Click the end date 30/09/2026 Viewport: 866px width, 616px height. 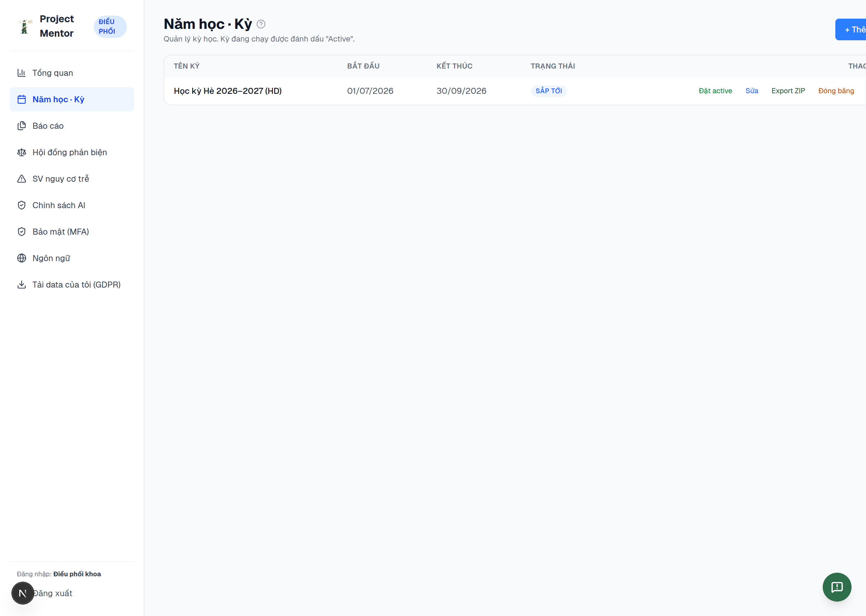pyautogui.click(x=461, y=91)
